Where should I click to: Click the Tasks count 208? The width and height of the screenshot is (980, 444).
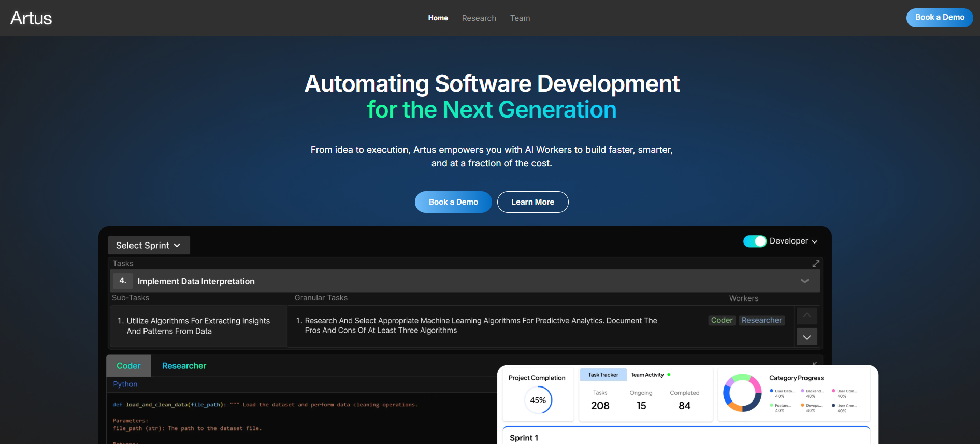click(x=600, y=406)
